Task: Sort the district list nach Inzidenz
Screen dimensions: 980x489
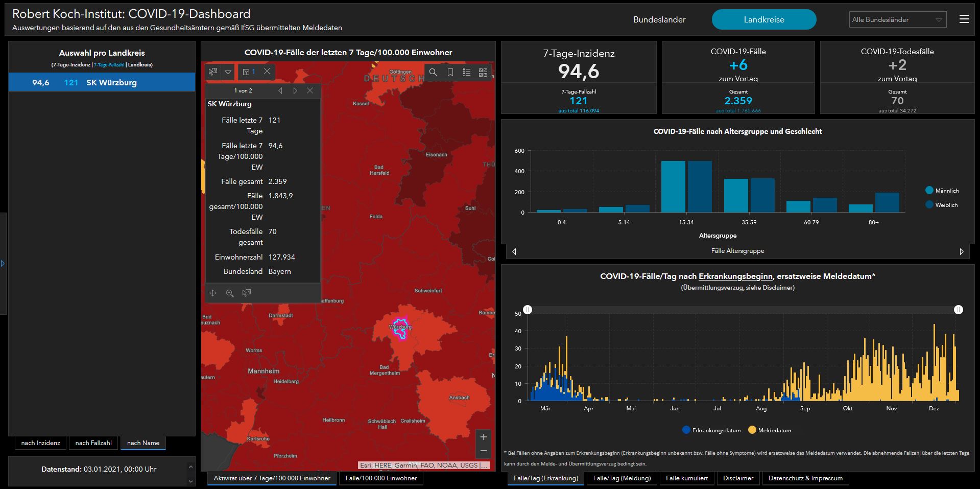Action: pos(41,443)
